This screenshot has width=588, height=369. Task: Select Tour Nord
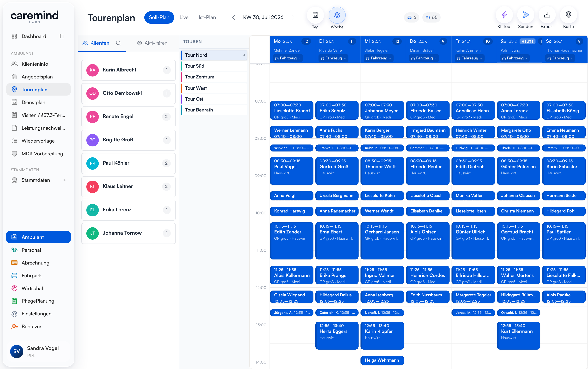pyautogui.click(x=214, y=55)
